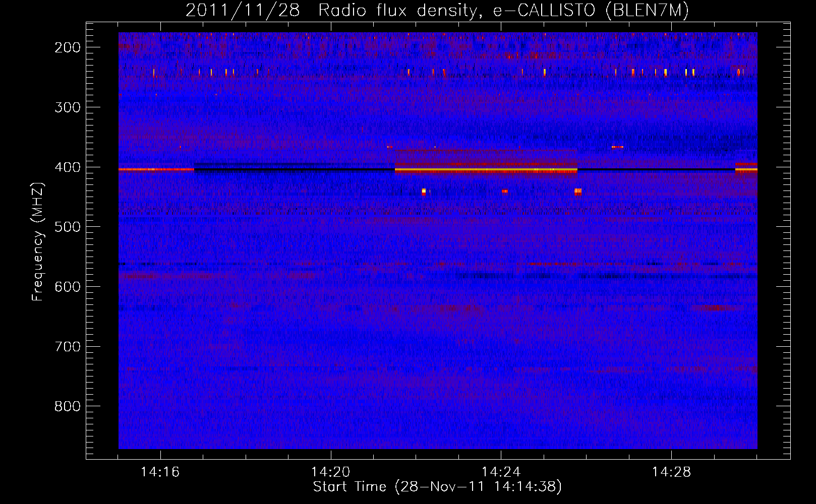Click the 14:20 time tick label
Viewport: 816px width, 504px height.
(x=331, y=472)
